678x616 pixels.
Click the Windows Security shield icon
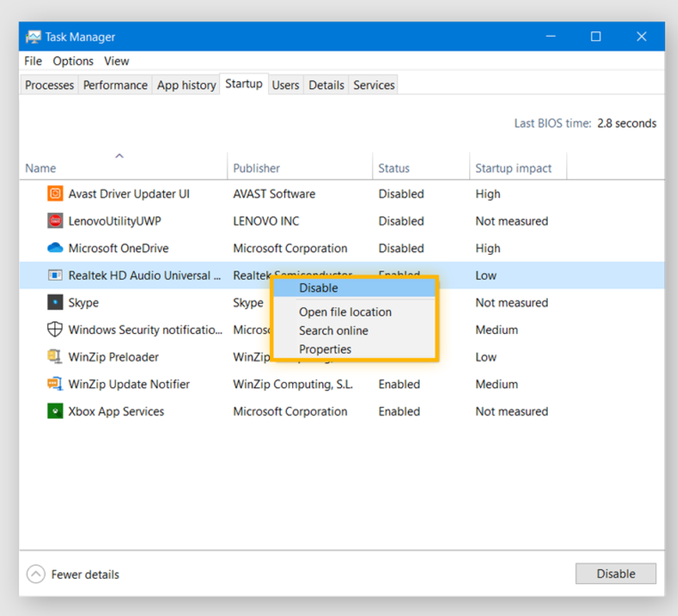(54, 330)
